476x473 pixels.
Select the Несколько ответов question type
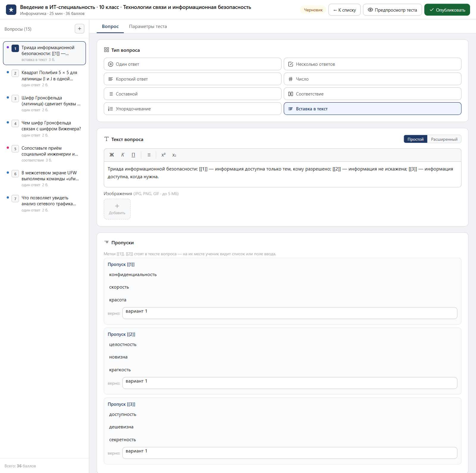click(372, 64)
